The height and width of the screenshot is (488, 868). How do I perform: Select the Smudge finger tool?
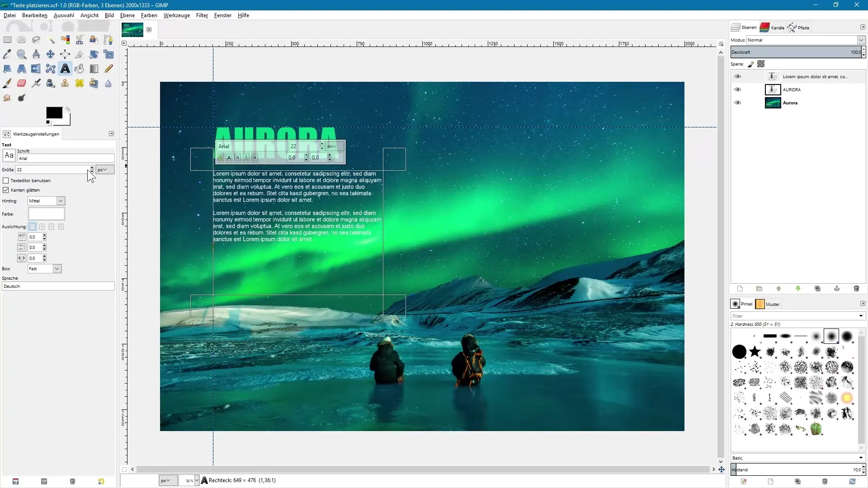(x=7, y=98)
